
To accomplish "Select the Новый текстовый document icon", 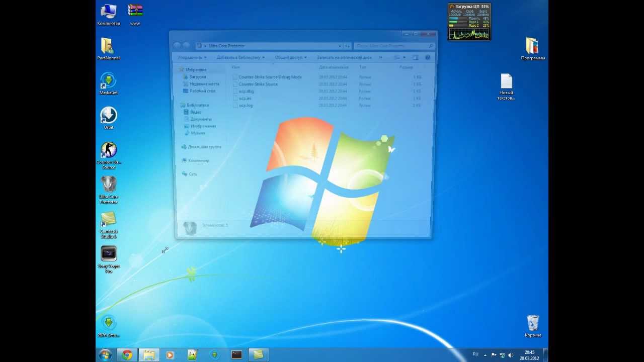I will 506,86.
